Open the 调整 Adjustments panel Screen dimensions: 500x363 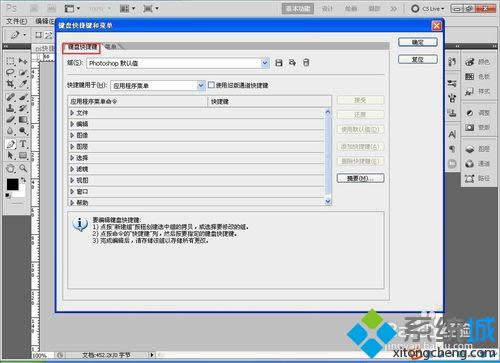(477, 113)
